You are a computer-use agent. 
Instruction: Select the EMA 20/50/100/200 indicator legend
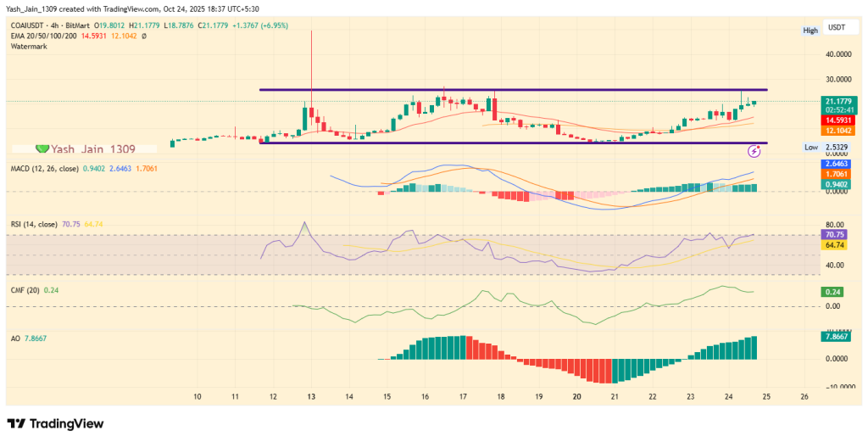(42, 36)
